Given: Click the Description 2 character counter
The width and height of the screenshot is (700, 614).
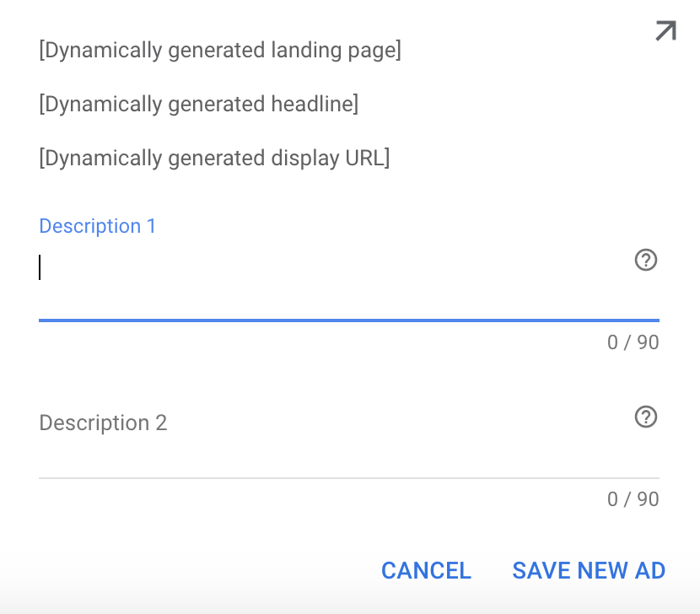Looking at the screenshot, I should coord(633,499).
